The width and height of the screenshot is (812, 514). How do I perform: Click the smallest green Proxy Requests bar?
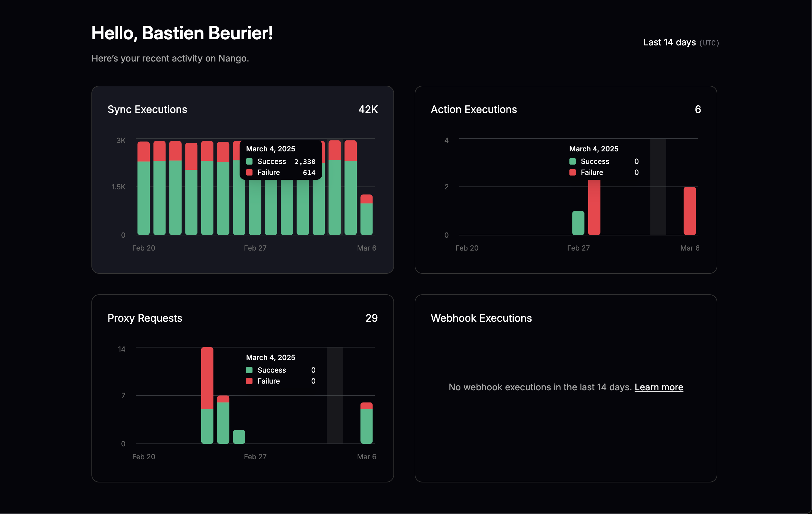click(239, 437)
